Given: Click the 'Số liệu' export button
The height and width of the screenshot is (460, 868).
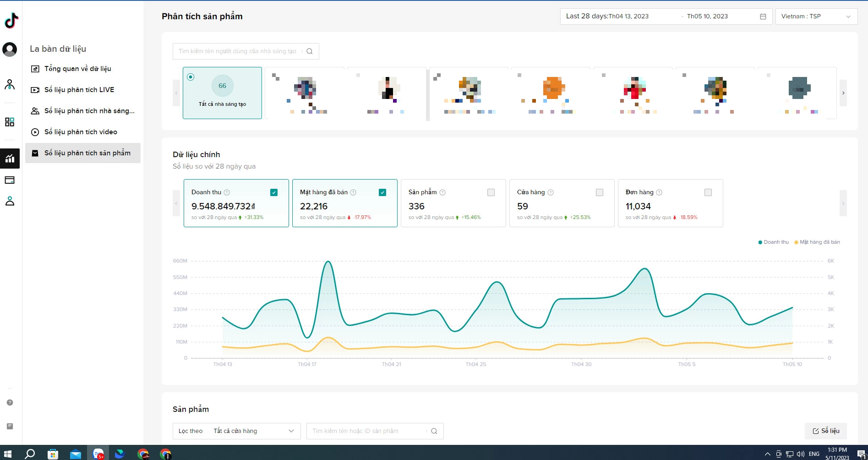Looking at the screenshot, I should [825, 431].
